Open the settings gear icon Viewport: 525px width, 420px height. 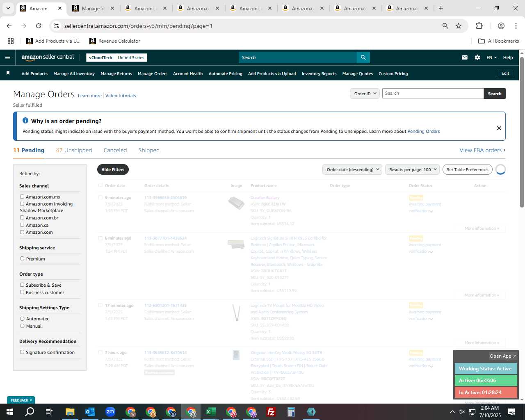click(477, 57)
